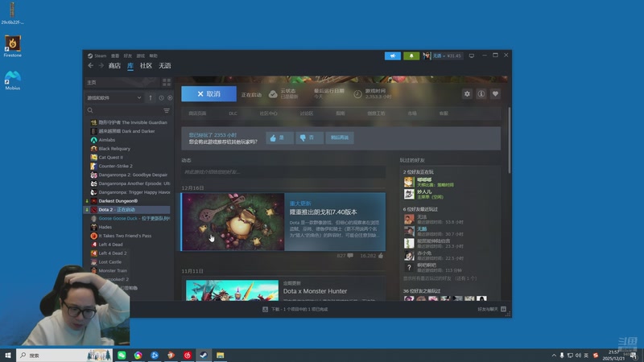Open Windows Start menu

click(x=8, y=355)
